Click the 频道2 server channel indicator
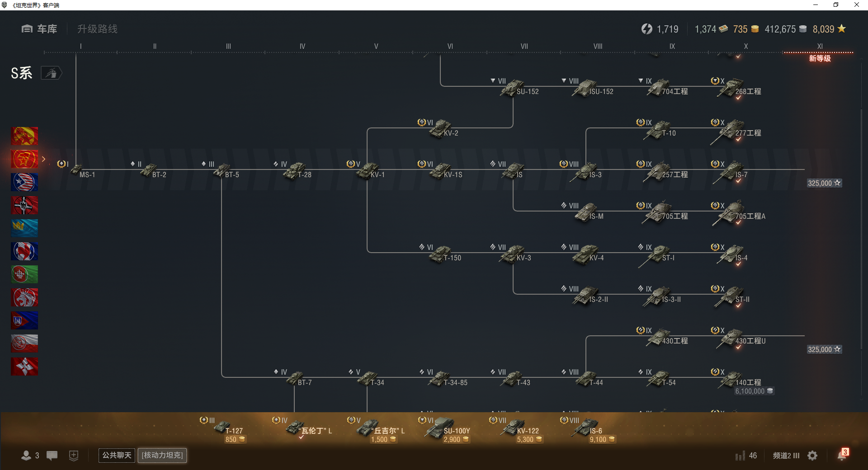868x470 pixels. coord(786,456)
